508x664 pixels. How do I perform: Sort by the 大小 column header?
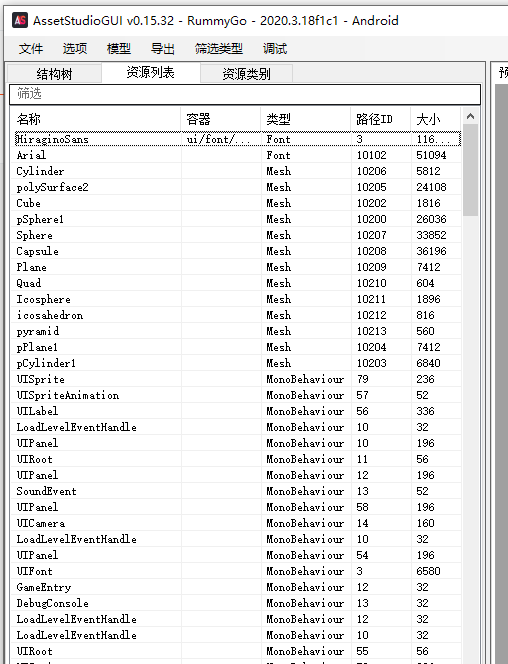(x=435, y=119)
